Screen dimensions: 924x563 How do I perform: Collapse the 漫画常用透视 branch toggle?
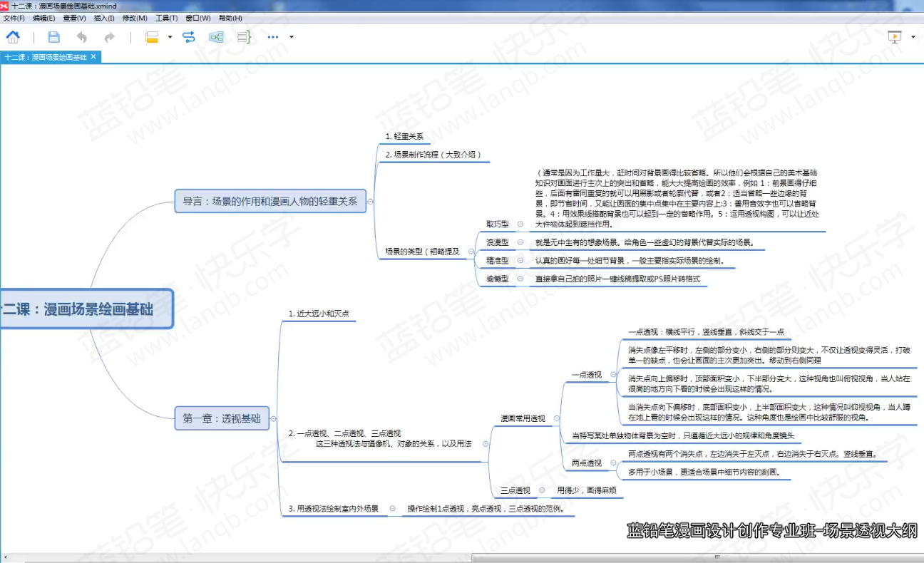(557, 418)
